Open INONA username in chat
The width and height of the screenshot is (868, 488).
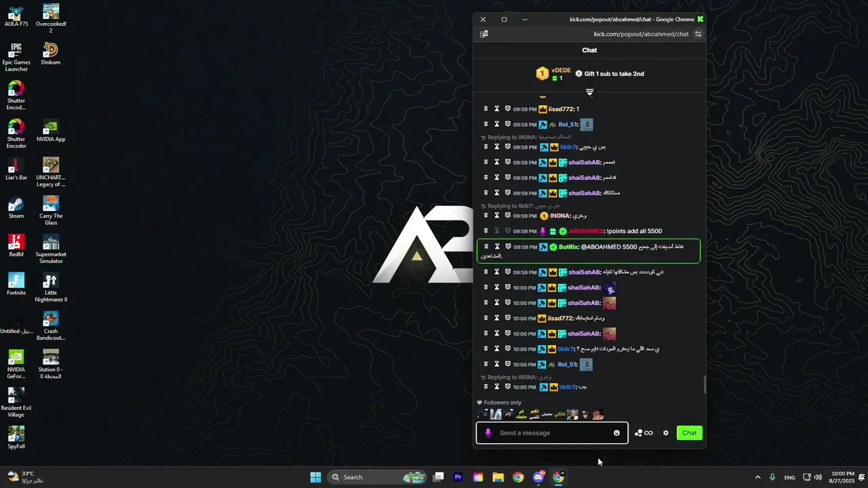(560, 216)
